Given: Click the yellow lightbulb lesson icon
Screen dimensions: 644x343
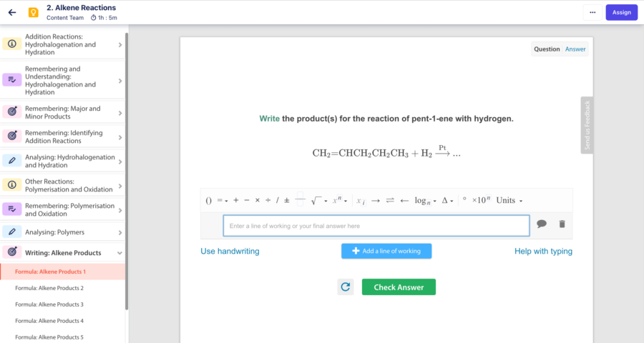Looking at the screenshot, I should point(33,12).
